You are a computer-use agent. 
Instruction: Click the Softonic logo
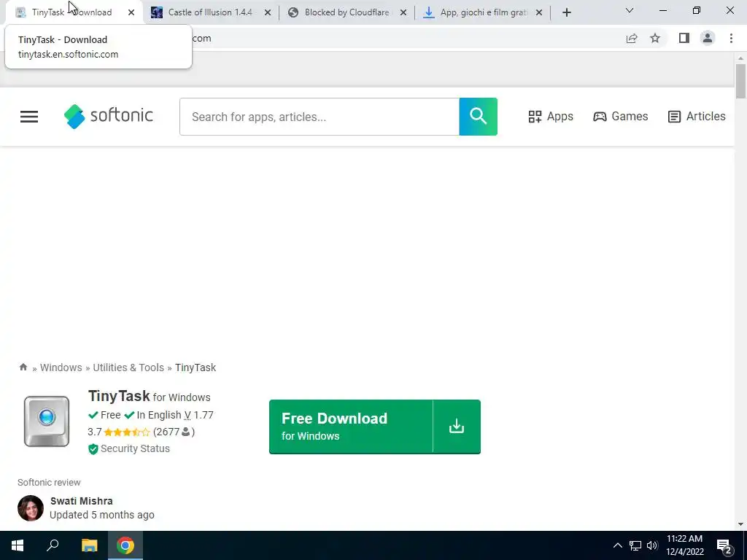tap(109, 117)
